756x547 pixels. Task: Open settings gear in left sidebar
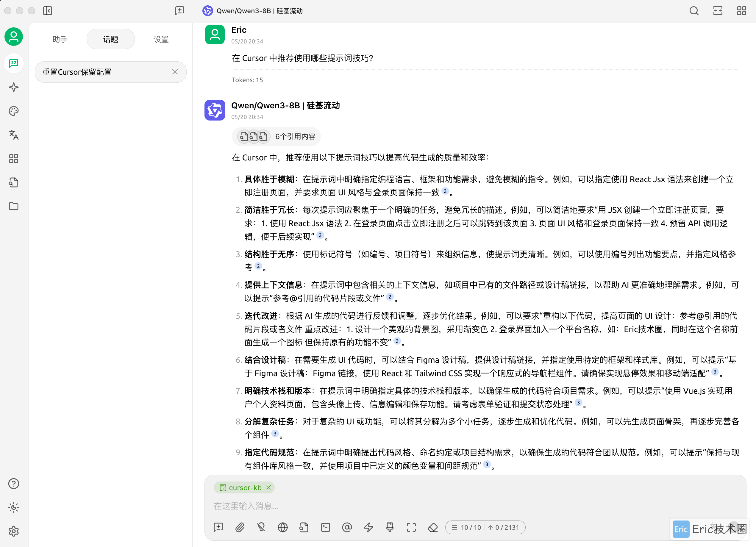(x=14, y=531)
